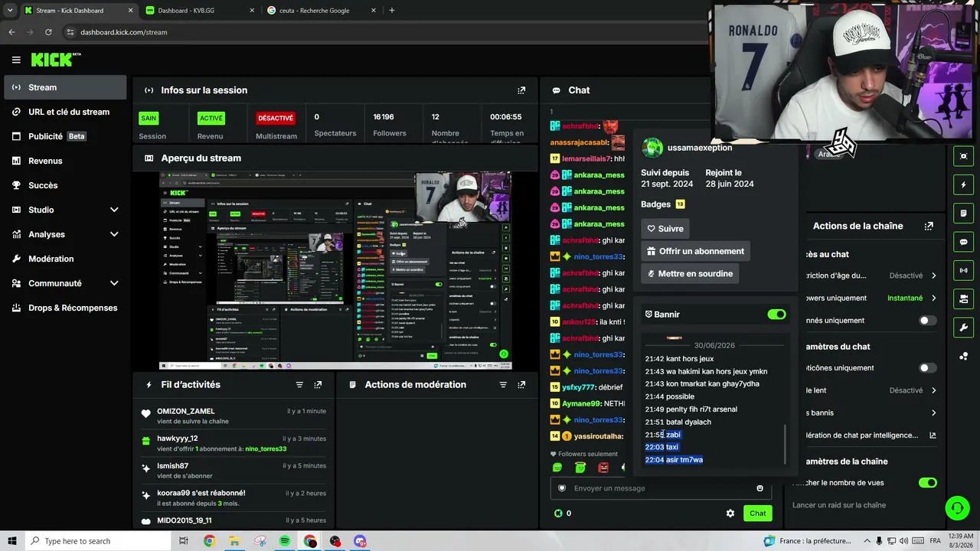Click Offrir un abonnement button

(x=695, y=251)
